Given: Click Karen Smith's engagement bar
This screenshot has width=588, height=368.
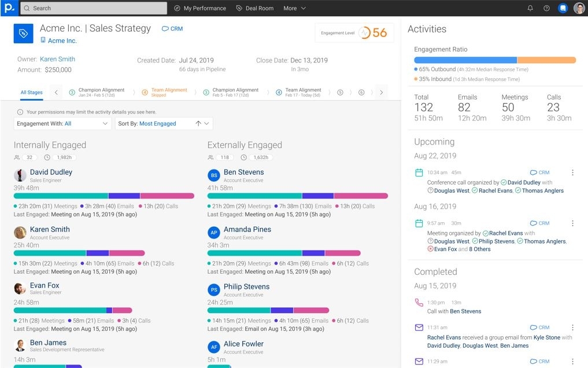Looking at the screenshot, I should (79, 253).
